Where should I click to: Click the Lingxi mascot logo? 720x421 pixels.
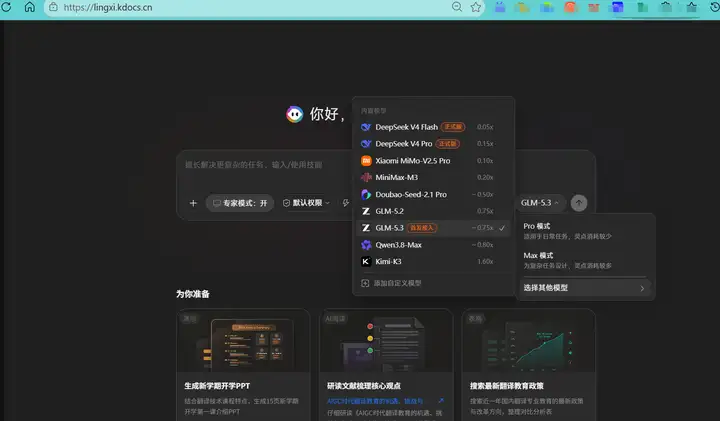coord(294,114)
